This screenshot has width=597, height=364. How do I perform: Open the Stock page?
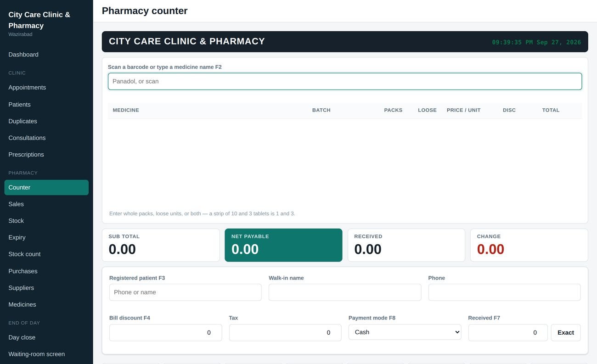[46, 221]
